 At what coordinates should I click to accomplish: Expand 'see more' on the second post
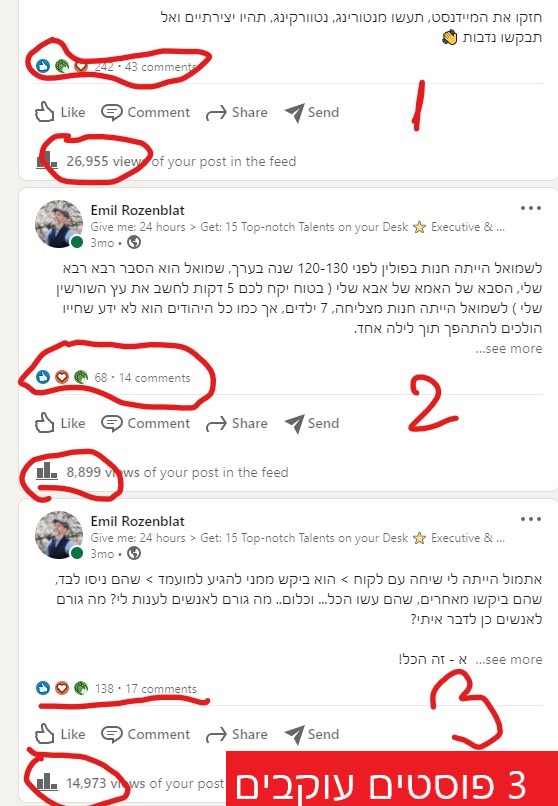509,349
